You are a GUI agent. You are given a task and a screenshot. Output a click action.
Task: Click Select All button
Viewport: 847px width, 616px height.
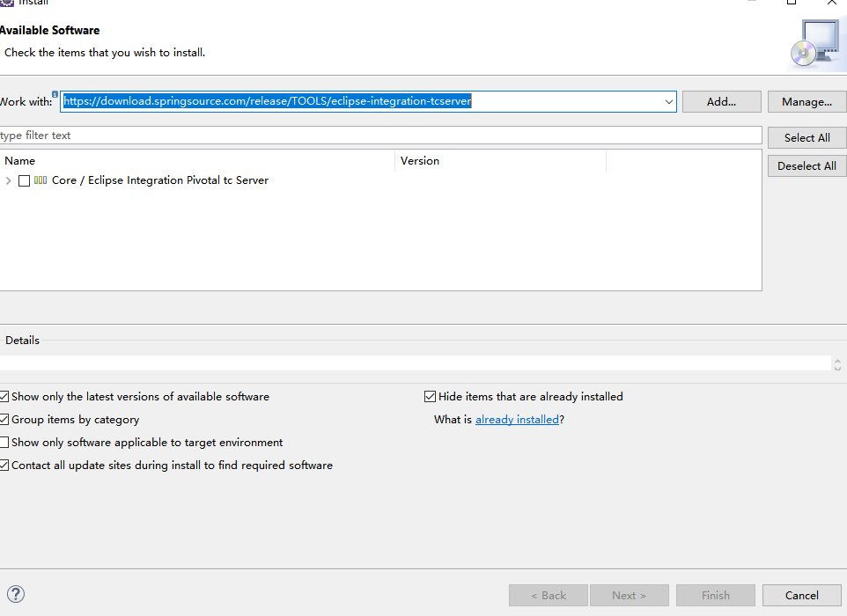(x=807, y=137)
